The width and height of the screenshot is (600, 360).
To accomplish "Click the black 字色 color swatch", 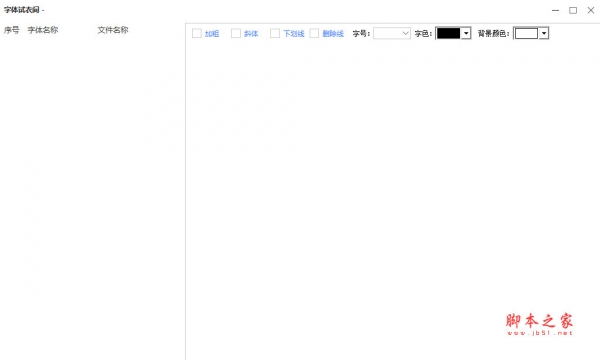I will click(448, 33).
